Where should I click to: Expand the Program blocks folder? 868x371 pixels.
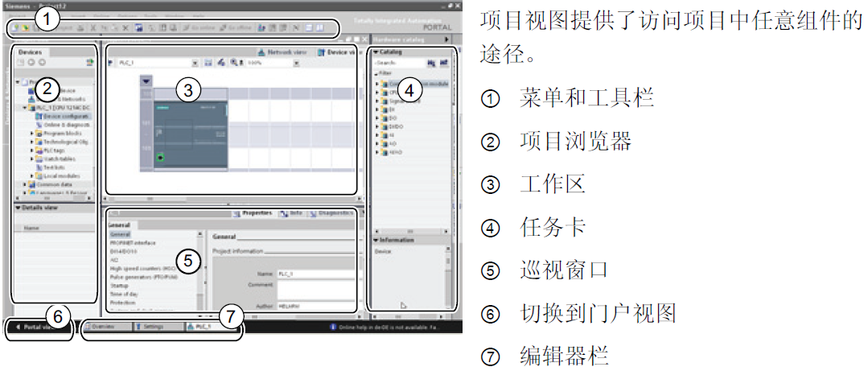(x=31, y=134)
